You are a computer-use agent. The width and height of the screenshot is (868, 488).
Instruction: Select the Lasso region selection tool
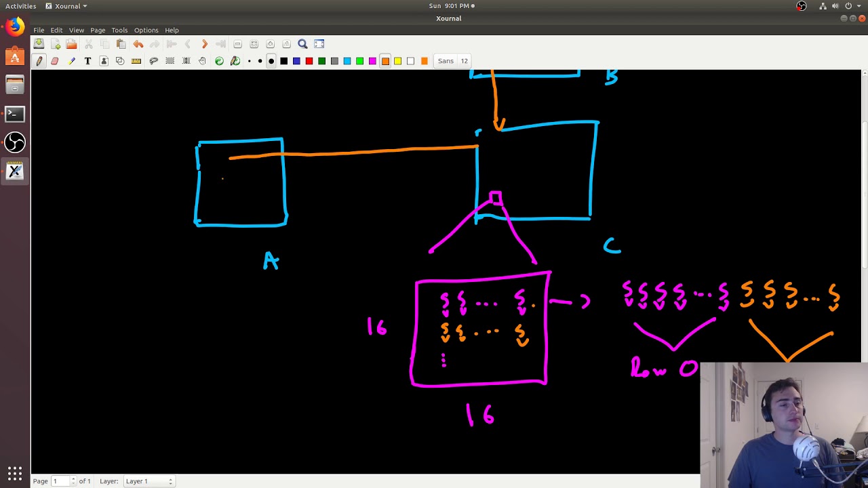(x=153, y=61)
